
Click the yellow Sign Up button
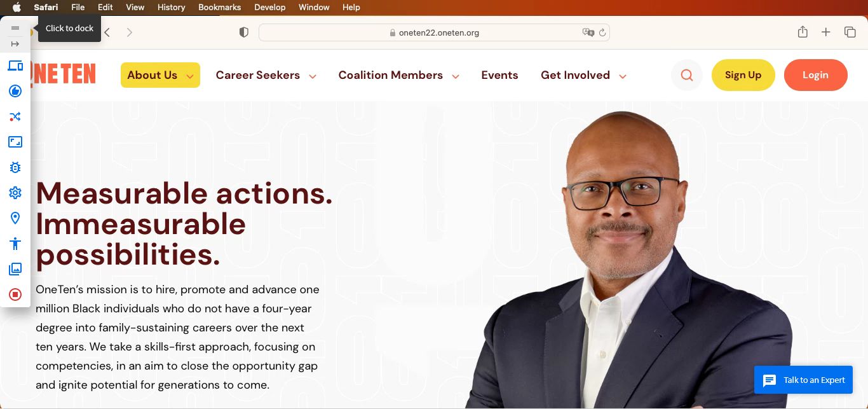point(743,75)
